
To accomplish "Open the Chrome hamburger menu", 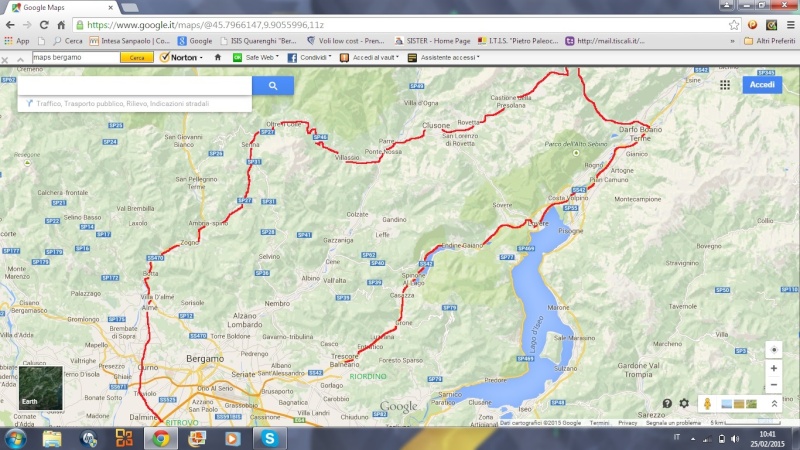I will (x=790, y=24).
